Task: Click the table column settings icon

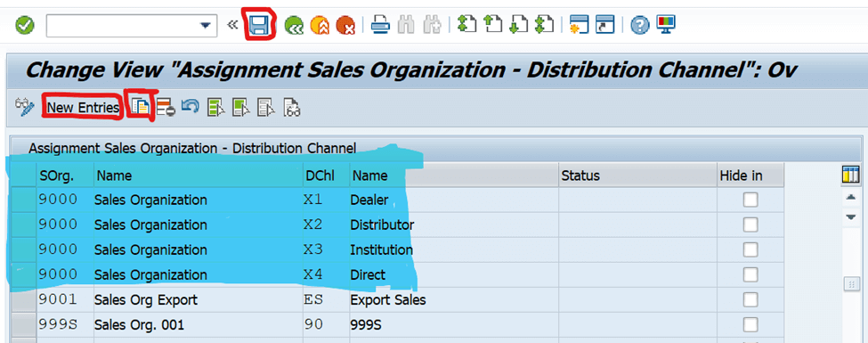Action: pos(850,176)
